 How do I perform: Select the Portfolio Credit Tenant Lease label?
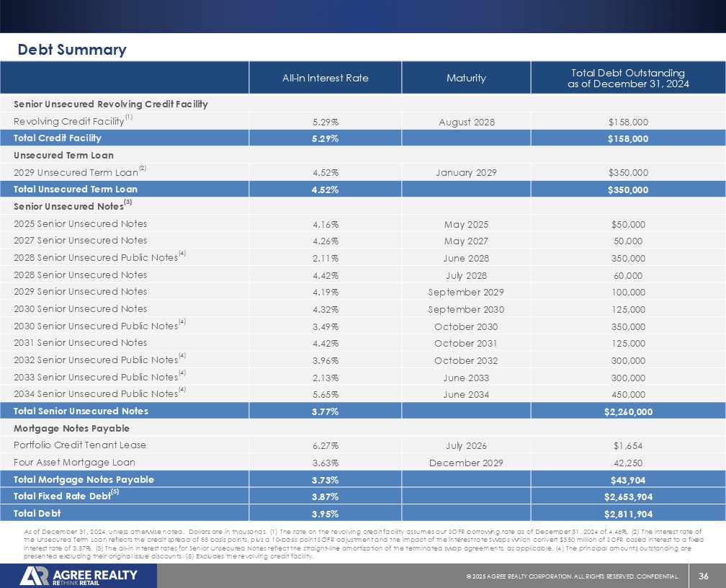coord(79,445)
